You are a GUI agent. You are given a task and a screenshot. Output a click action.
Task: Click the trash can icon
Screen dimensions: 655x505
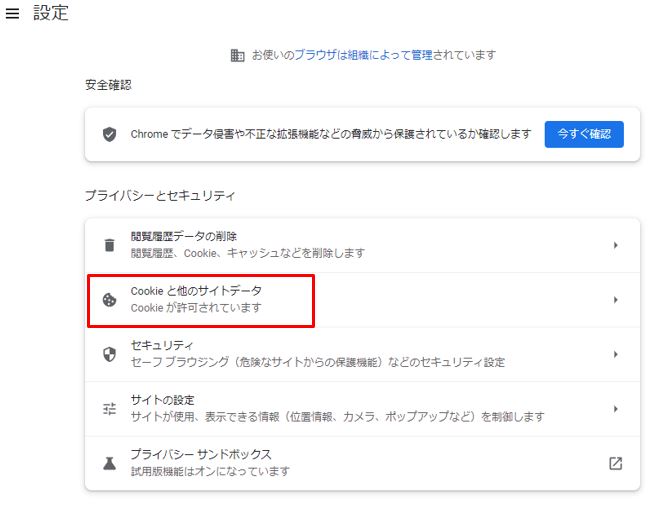point(109,245)
